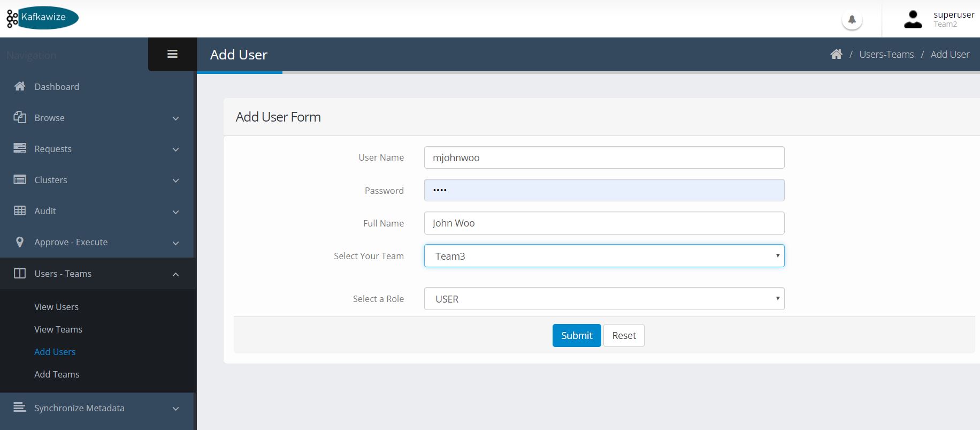Open the Browse menu item
The image size is (980, 430).
tap(49, 118)
